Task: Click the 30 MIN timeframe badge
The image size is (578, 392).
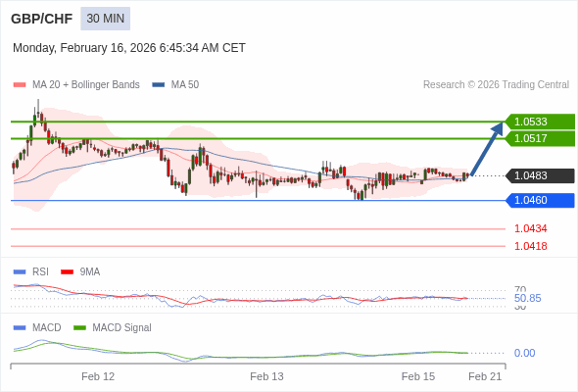Action: click(x=106, y=19)
